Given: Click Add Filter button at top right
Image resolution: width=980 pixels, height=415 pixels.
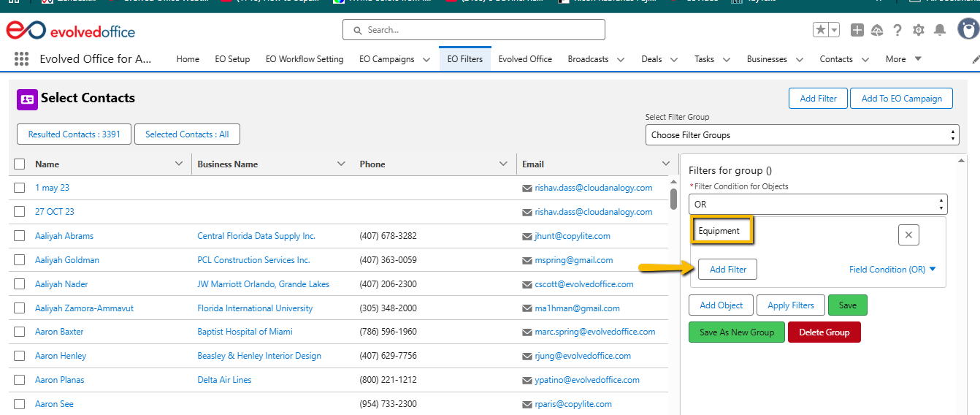Looking at the screenshot, I should (818, 99).
